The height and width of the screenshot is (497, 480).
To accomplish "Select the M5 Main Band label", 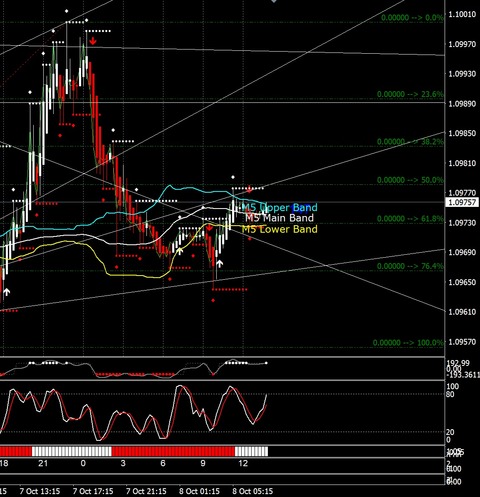I will click(279, 218).
